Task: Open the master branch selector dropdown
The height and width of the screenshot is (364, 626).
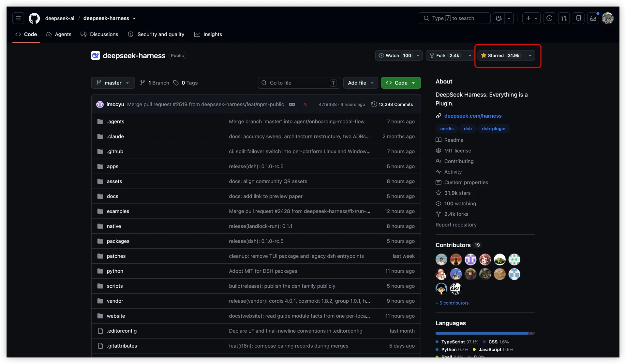Action: (113, 83)
